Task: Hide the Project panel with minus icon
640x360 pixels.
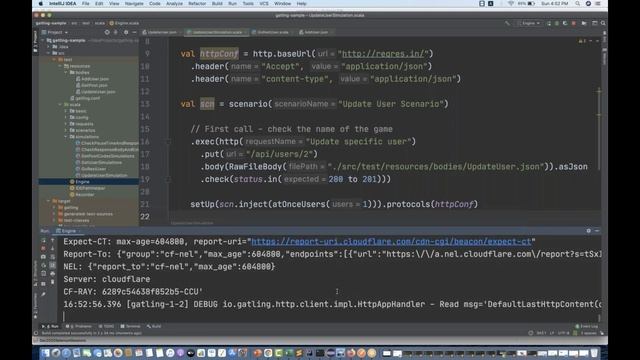Action: tap(134, 32)
